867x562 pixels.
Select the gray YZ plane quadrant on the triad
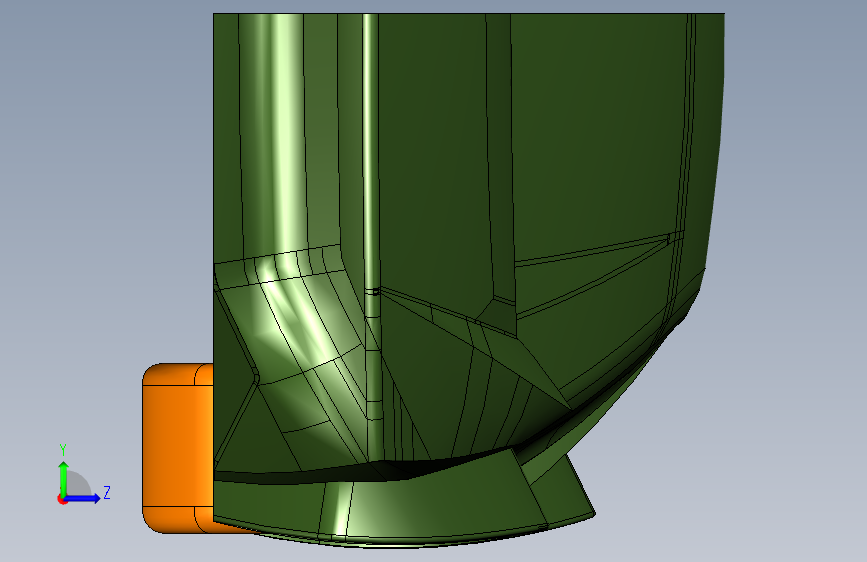79,485
